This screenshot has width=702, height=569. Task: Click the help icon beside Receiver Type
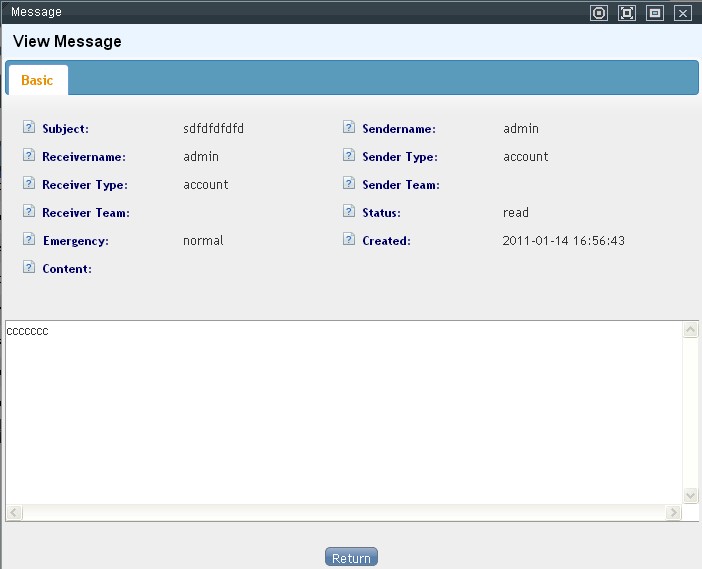pyautogui.click(x=28, y=184)
